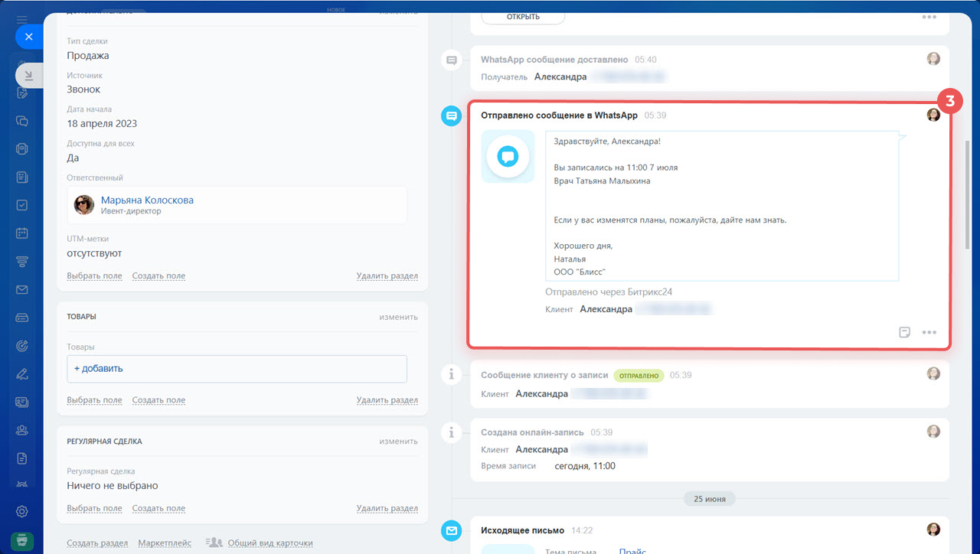Open the three-dots menu of WhatsApp message card
Image resolution: width=980 pixels, height=554 pixels.
[929, 332]
